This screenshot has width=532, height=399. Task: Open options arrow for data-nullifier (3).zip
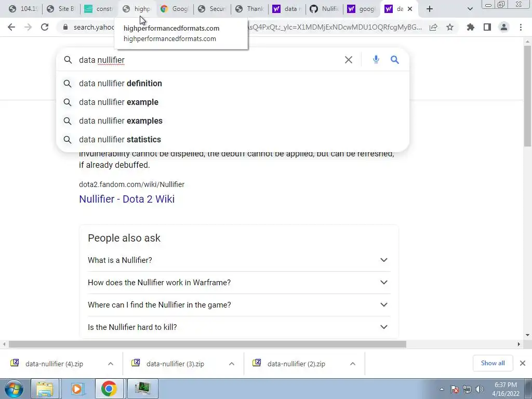(x=232, y=364)
